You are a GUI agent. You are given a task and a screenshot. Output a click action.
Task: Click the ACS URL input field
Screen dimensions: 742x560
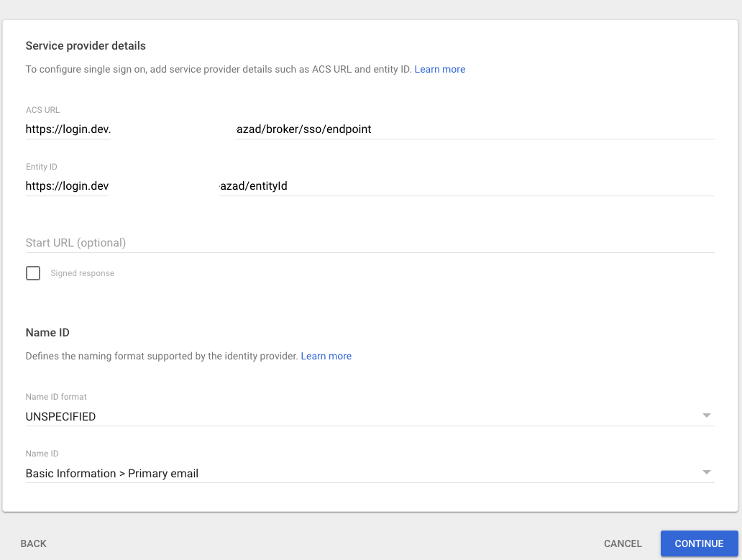tap(359, 129)
